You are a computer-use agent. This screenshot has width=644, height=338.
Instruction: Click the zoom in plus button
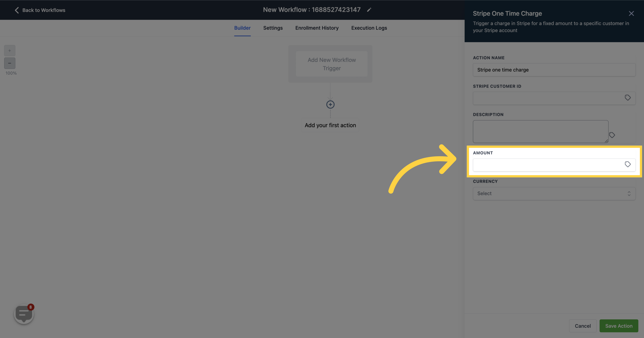(x=9, y=50)
